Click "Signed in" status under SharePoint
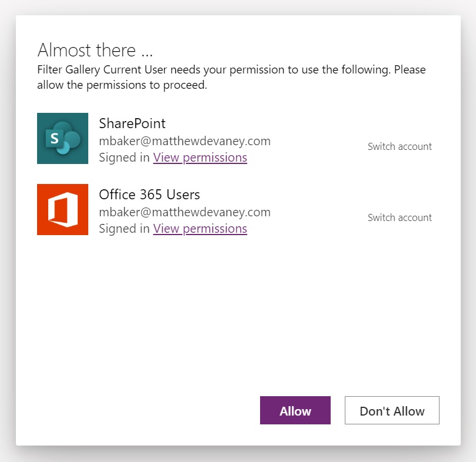The image size is (476, 462). click(x=124, y=158)
